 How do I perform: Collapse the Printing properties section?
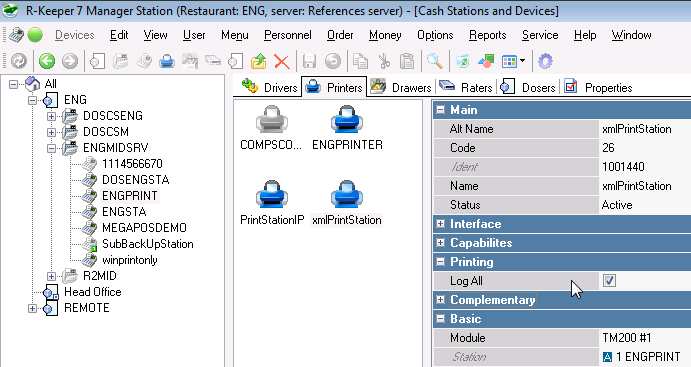440,262
